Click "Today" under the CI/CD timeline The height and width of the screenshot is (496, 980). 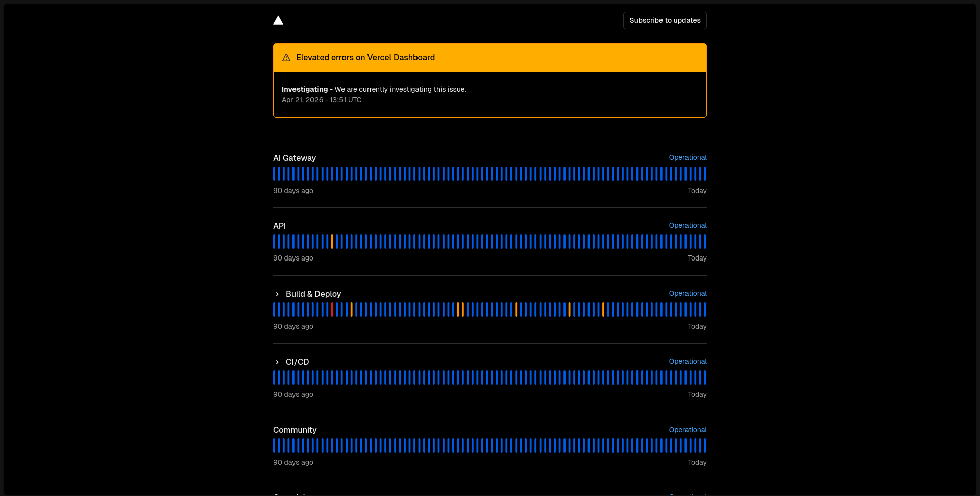coord(697,394)
